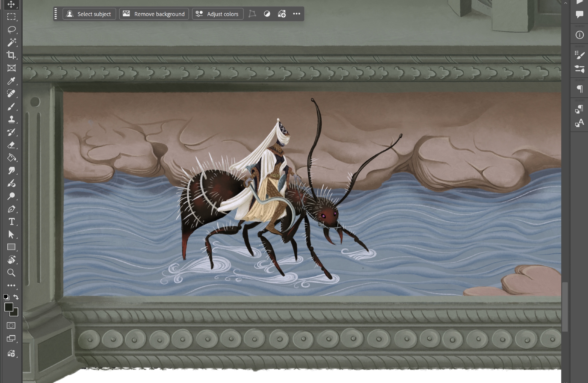588x383 pixels.
Task: Open more options in contextual task bar
Action: [x=296, y=14]
